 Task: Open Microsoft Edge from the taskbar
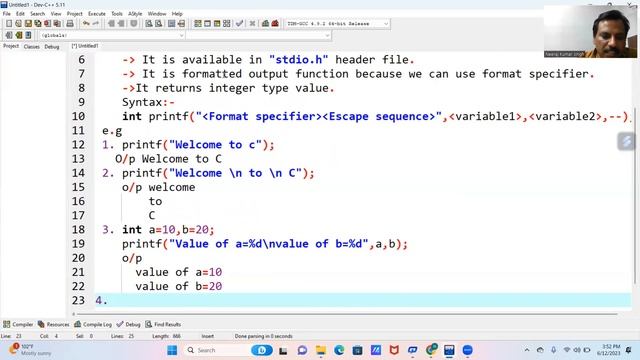pyautogui.click(x=339, y=350)
